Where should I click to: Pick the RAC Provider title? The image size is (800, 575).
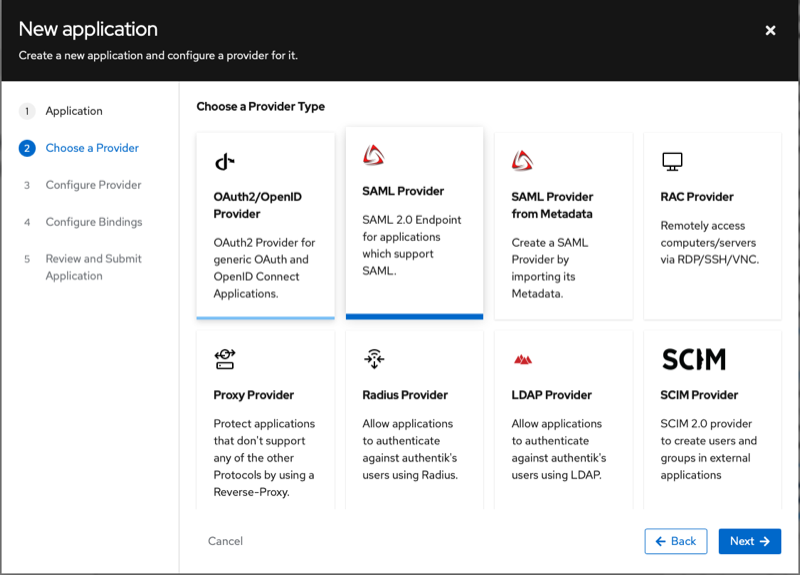point(697,196)
